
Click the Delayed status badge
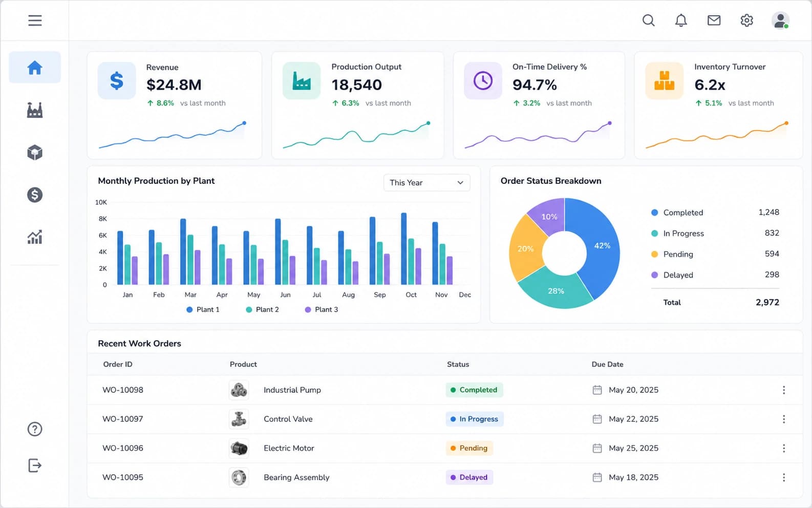point(469,477)
